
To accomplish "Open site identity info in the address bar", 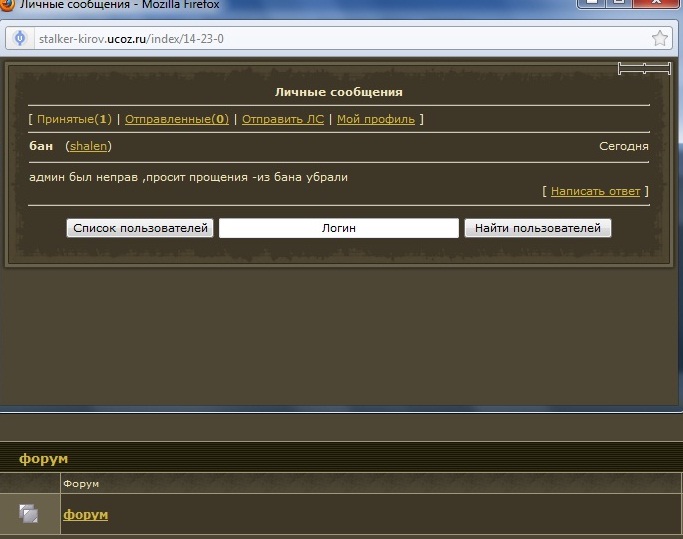I will [19, 39].
